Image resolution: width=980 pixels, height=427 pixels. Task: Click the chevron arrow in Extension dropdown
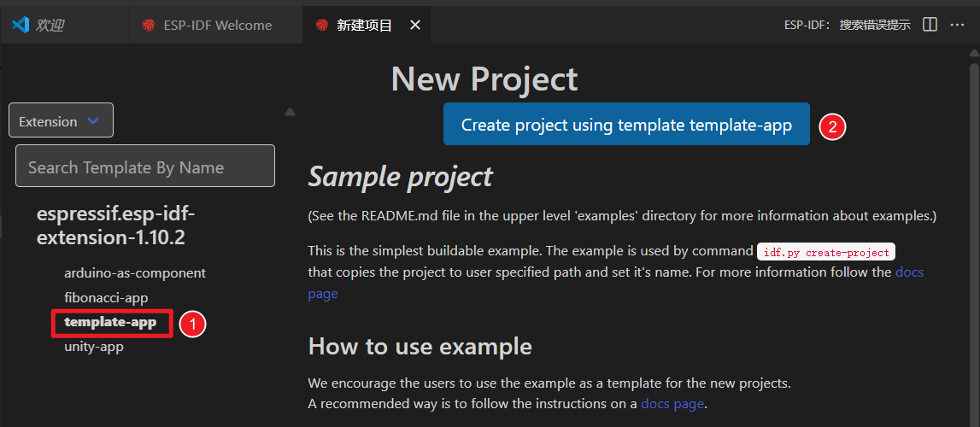coord(93,121)
